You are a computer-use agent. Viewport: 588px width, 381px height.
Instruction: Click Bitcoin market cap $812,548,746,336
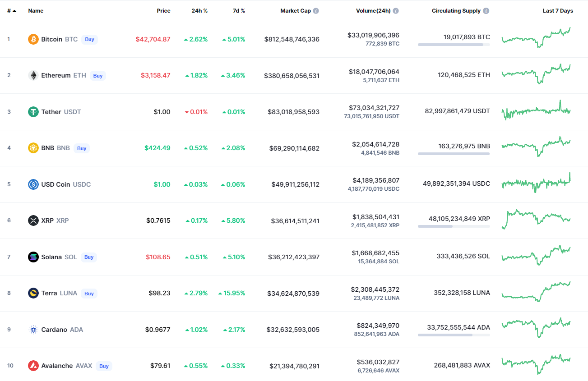pyautogui.click(x=292, y=39)
